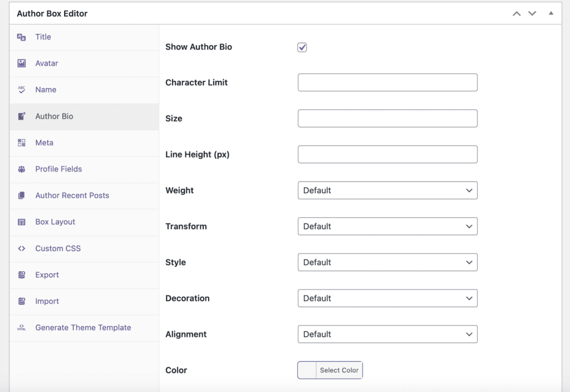The image size is (570, 392).
Task: Switch to the Export section
Action: [47, 275]
